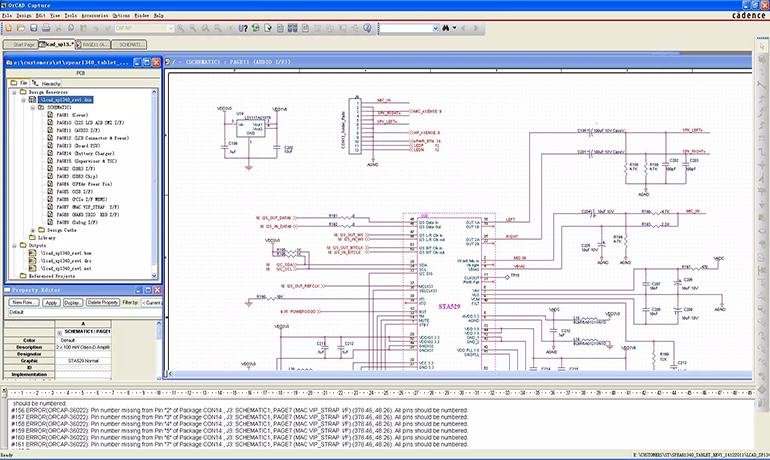Click the Graphic cell STA529 Normal

(83, 361)
